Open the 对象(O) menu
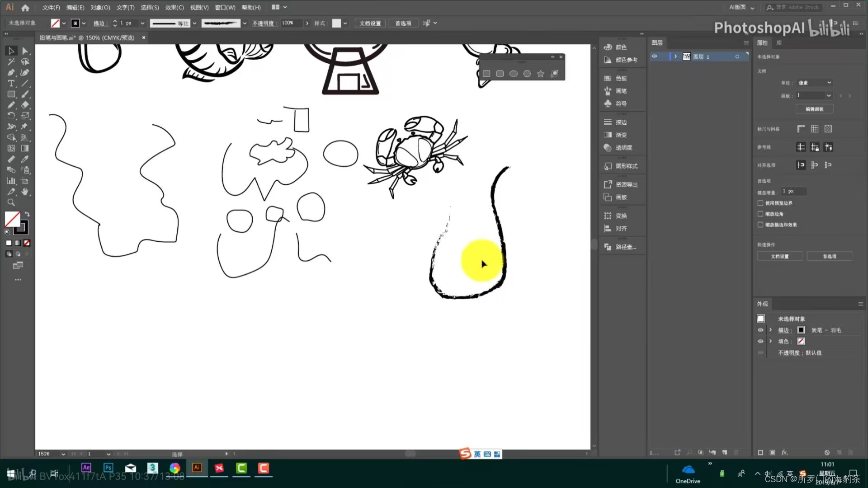Viewport: 868px width, 488px height. click(100, 7)
